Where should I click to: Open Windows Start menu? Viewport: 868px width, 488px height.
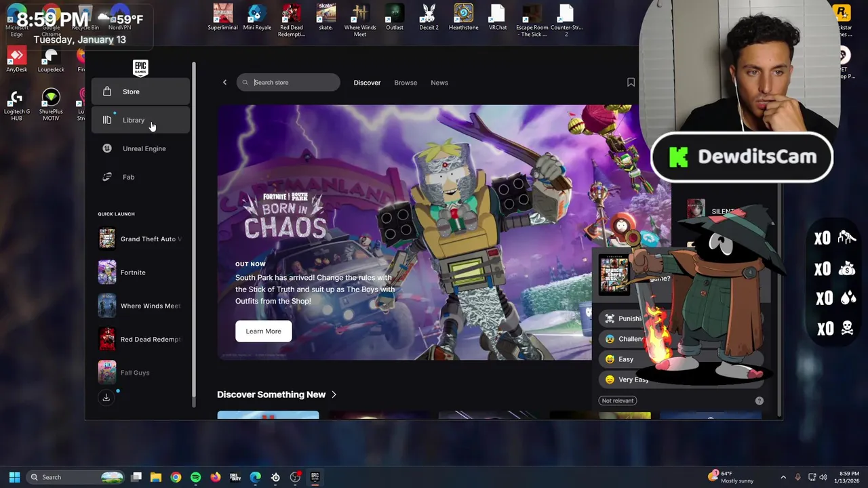click(x=14, y=477)
